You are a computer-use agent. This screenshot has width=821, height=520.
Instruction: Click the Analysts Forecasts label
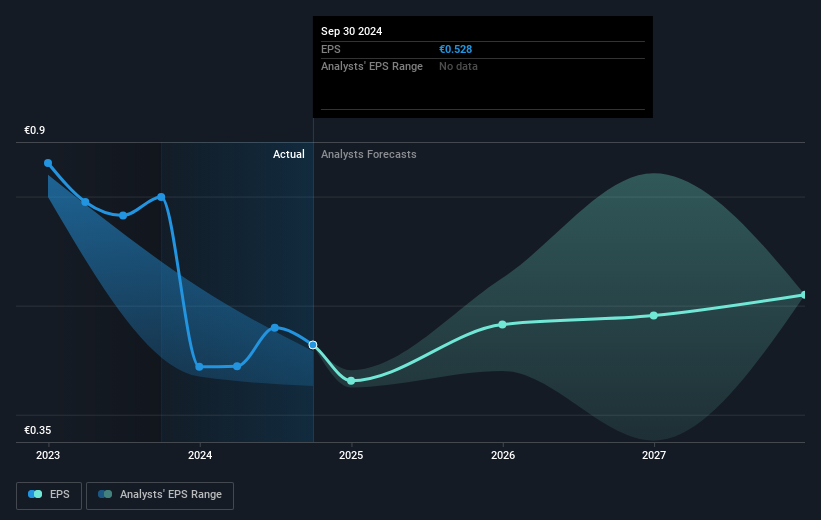[x=369, y=154]
